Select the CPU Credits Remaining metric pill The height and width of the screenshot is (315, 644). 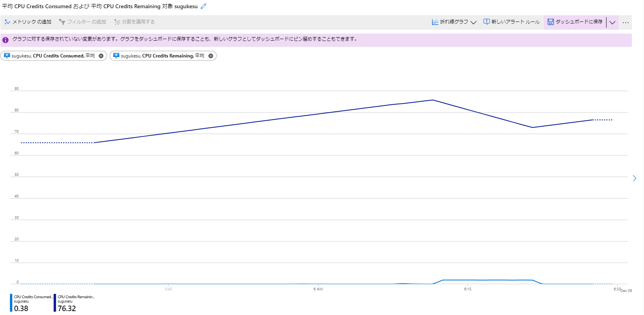coord(162,56)
